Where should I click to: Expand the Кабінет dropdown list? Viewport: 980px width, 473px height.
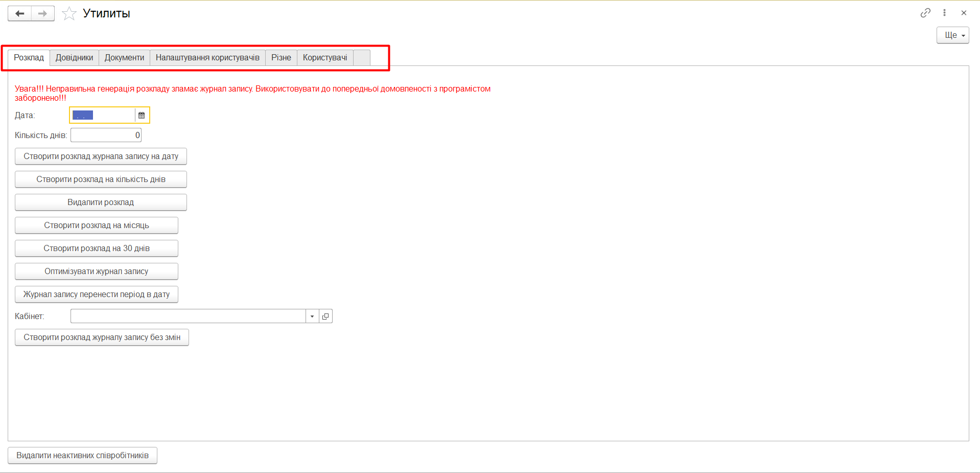pyautogui.click(x=312, y=317)
